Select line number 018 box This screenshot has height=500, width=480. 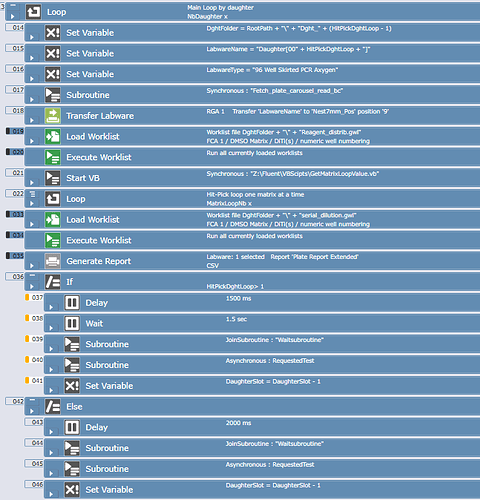15,111
